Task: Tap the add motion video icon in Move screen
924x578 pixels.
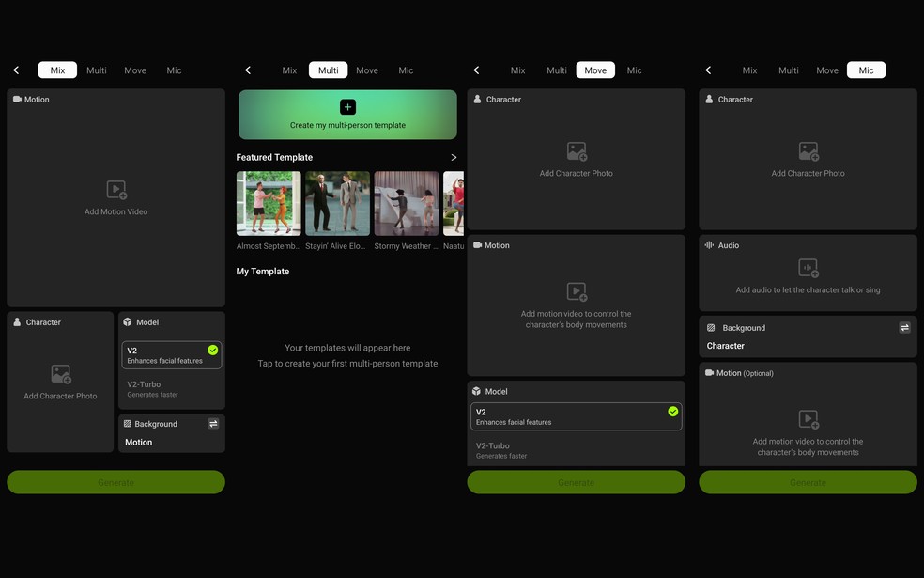Action: [x=577, y=291]
